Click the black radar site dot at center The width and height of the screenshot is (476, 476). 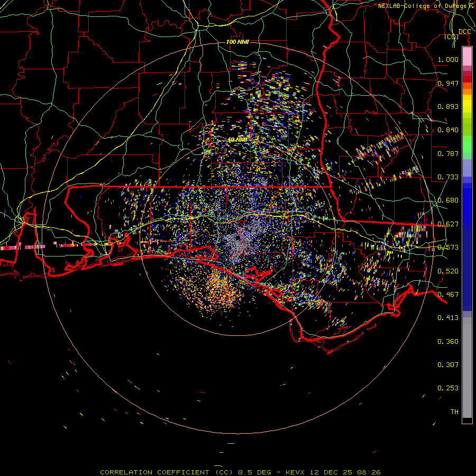pos(237,238)
